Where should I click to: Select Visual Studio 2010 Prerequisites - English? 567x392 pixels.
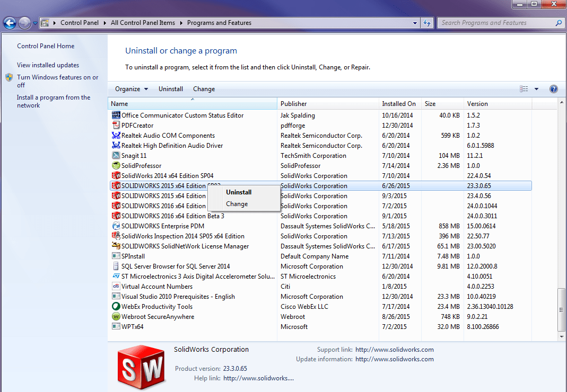tap(320, 296)
